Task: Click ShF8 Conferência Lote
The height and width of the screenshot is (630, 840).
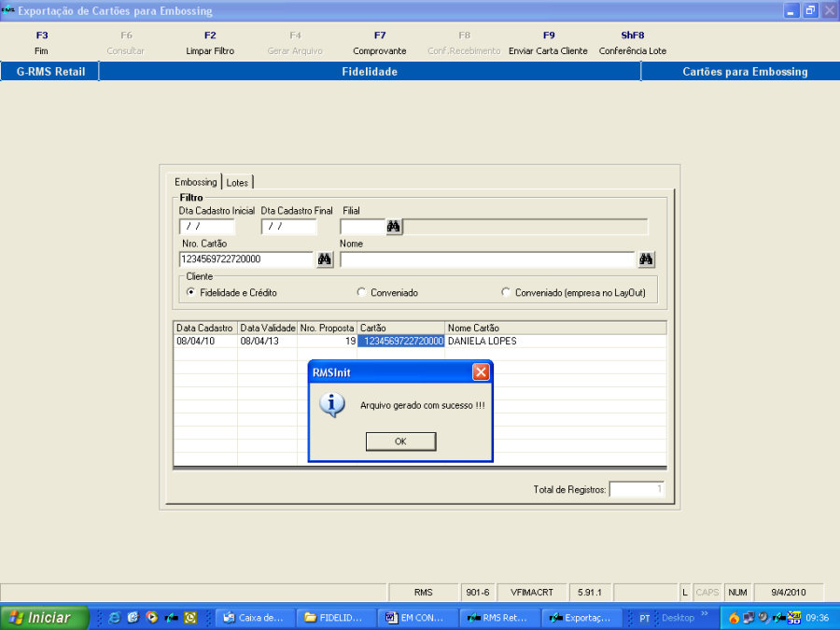Action: [x=633, y=43]
